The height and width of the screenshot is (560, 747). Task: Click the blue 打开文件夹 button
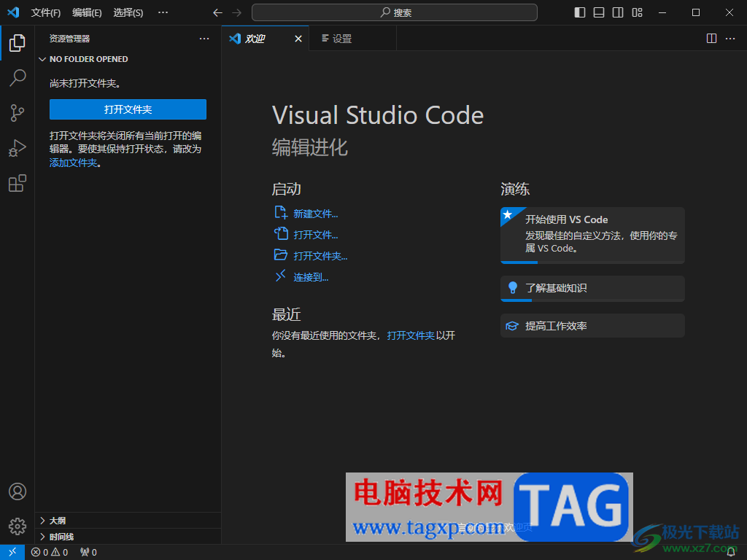[128, 109]
